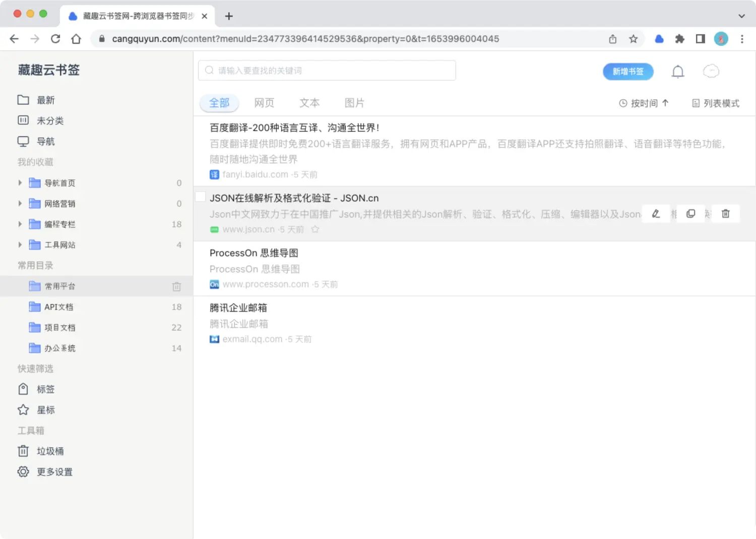Viewport: 756px width, 539px height.
Task: Click the browser extensions puzzle icon
Action: [x=680, y=39]
